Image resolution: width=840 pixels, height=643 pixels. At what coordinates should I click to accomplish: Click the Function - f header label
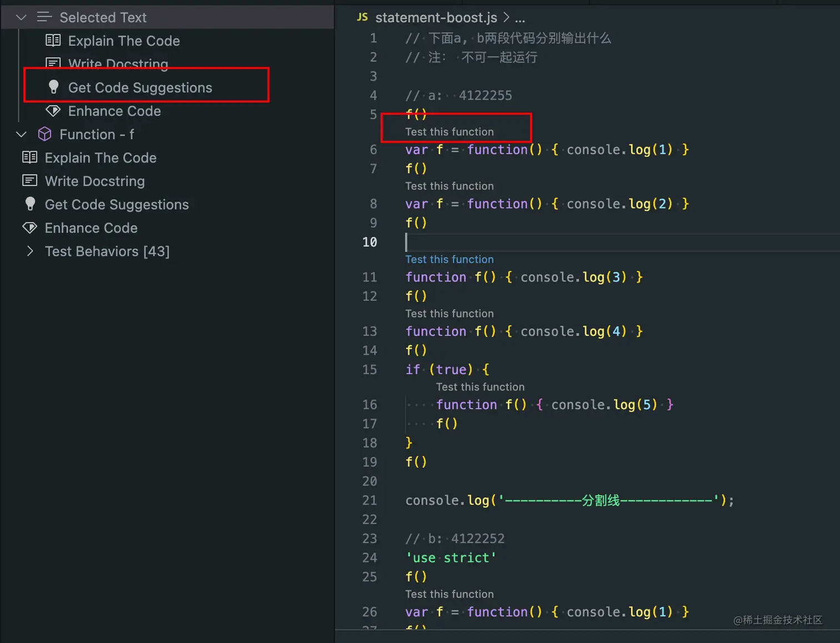[x=97, y=134]
